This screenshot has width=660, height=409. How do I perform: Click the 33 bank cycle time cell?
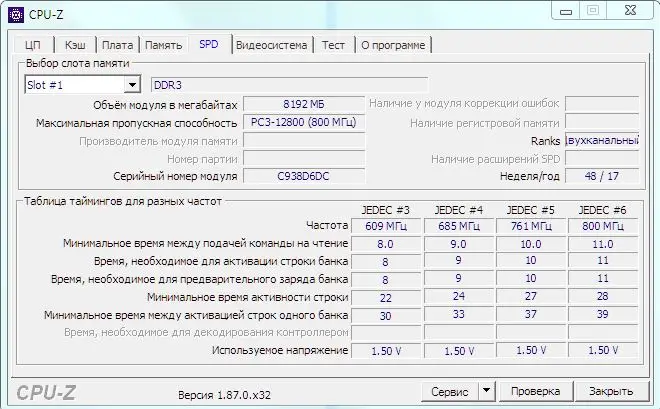[459, 314]
